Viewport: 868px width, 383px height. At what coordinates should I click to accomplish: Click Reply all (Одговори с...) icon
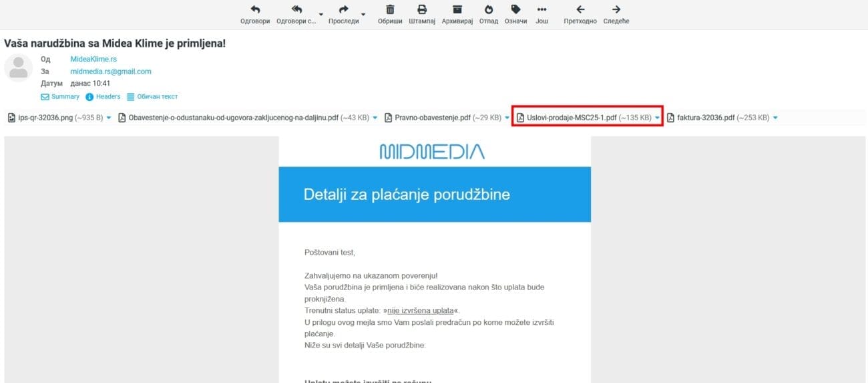(297, 9)
